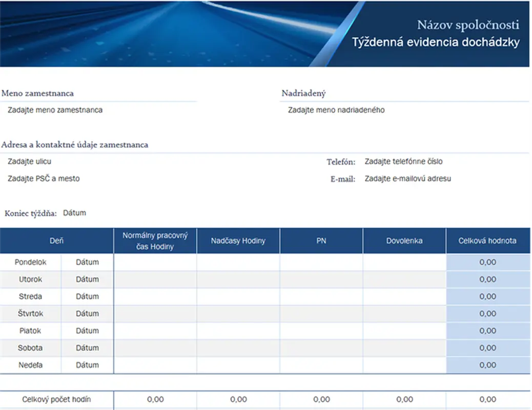Viewport: 532px width, 410px height.
Task: Select the 0,00 total in the Streda row
Action: coord(488,296)
